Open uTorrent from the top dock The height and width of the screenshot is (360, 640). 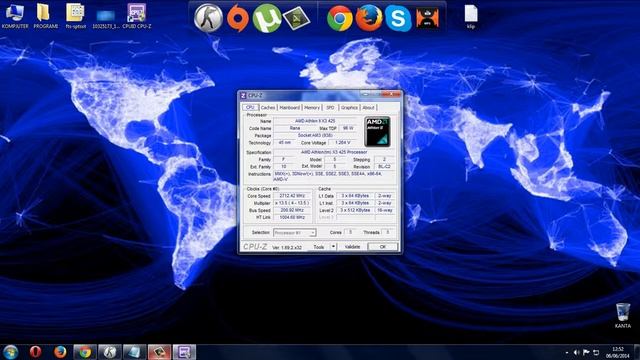pyautogui.click(x=267, y=18)
